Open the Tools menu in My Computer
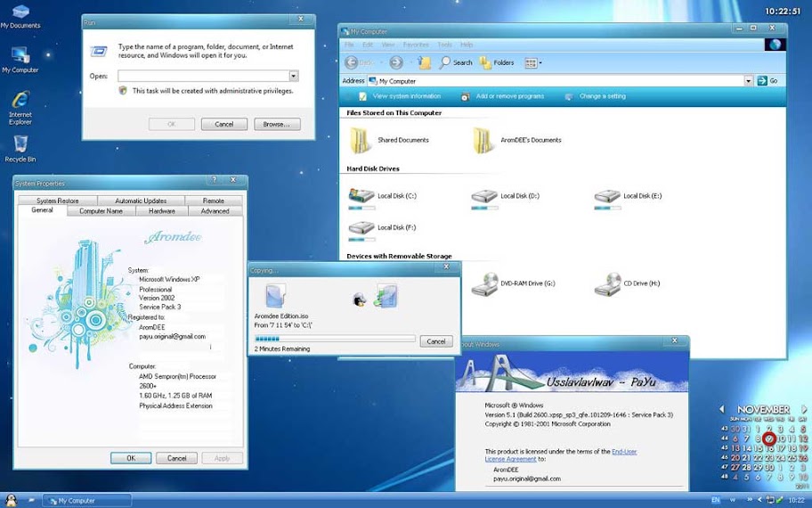This screenshot has width=812, height=508. (x=444, y=45)
